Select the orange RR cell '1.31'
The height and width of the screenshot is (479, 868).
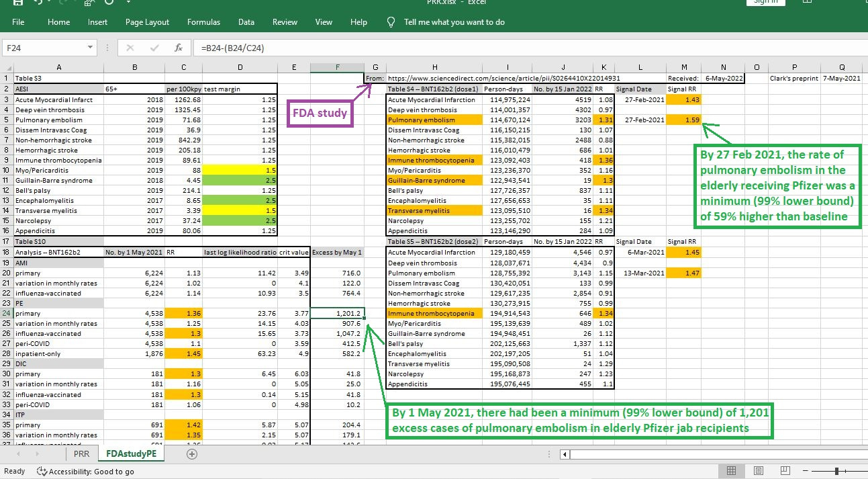point(605,120)
